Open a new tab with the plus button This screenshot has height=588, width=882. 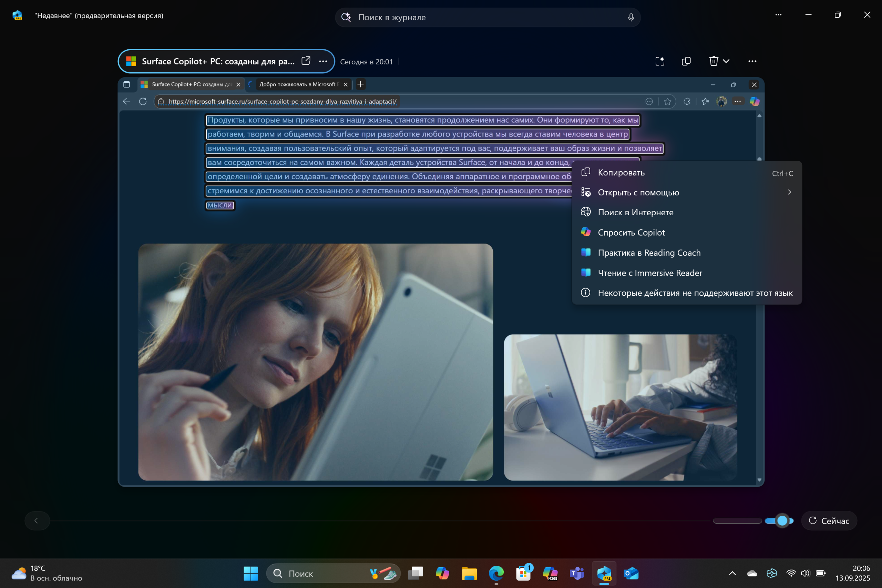click(360, 84)
